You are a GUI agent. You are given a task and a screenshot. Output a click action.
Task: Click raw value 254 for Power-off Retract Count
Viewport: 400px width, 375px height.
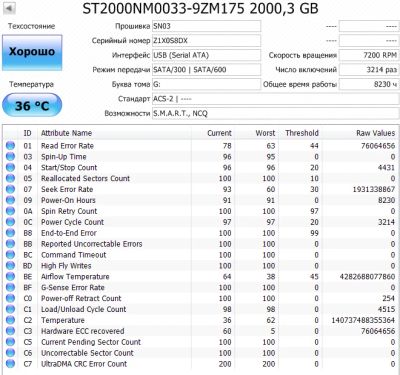tap(389, 298)
